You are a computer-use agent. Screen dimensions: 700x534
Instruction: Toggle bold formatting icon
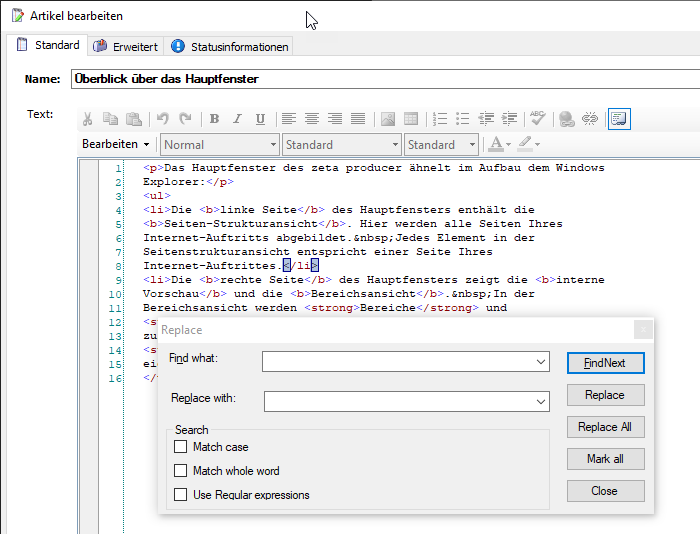214,119
